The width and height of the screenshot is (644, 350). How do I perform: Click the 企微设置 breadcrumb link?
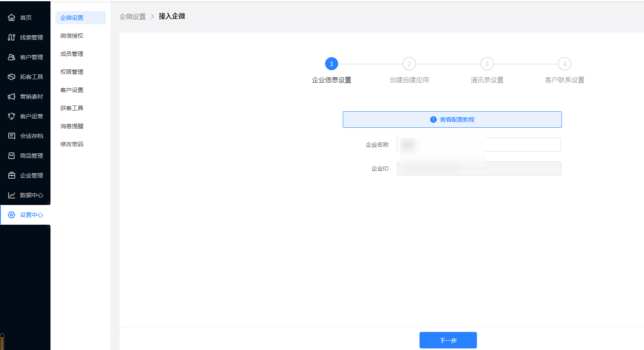[132, 16]
